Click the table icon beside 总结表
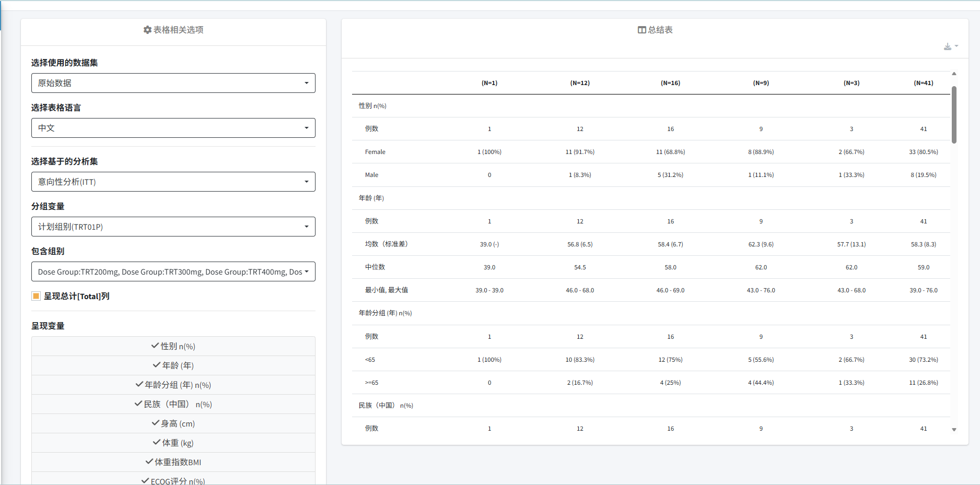 pyautogui.click(x=641, y=30)
